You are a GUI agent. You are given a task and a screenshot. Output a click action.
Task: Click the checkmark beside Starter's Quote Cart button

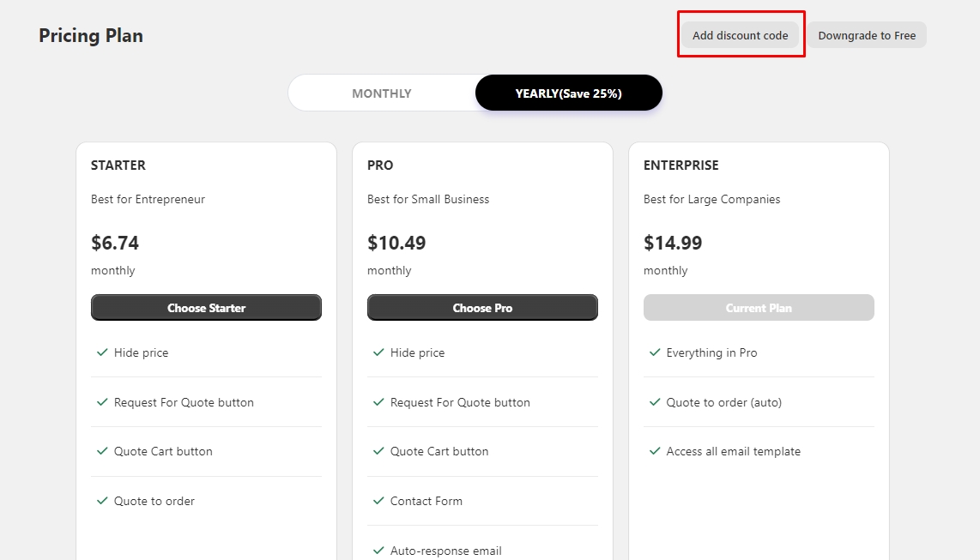coord(102,451)
